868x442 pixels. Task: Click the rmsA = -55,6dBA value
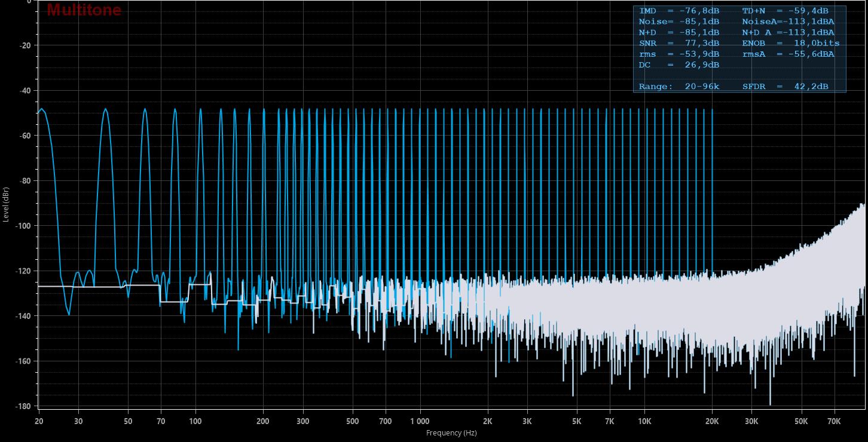[x=788, y=54]
